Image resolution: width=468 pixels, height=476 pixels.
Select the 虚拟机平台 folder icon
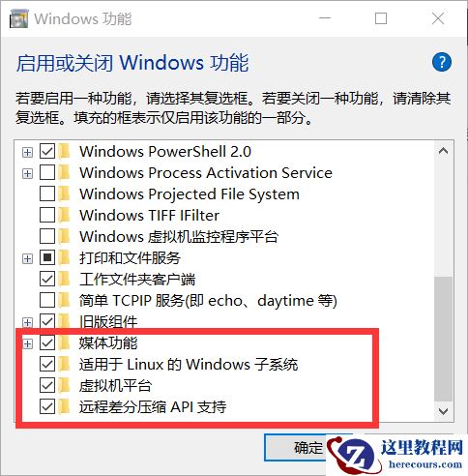pyautogui.click(x=65, y=385)
